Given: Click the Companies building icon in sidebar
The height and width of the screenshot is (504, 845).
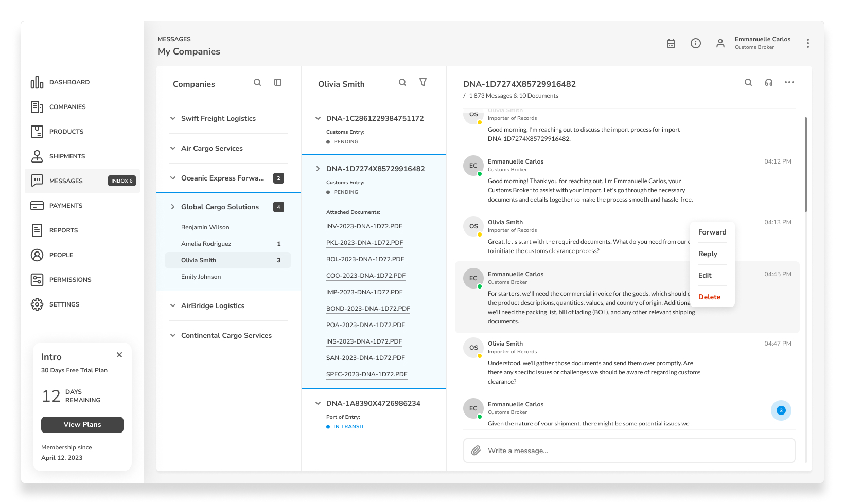Looking at the screenshot, I should 37,107.
